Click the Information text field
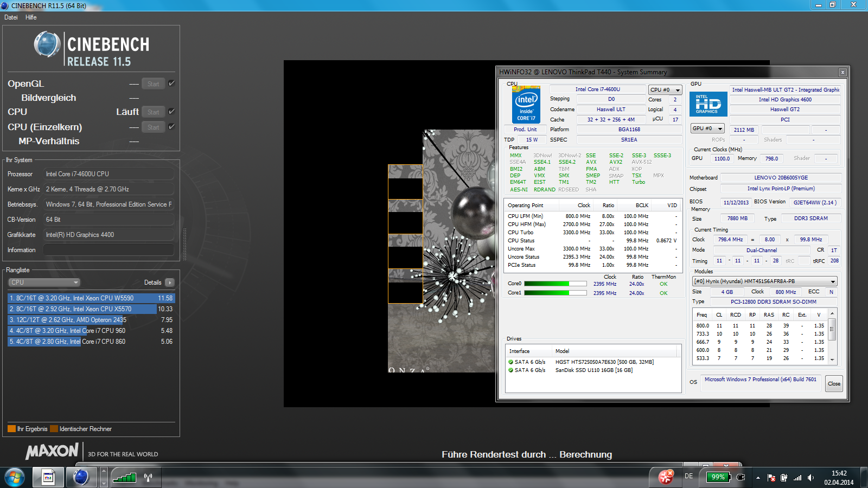The width and height of the screenshot is (868, 488). coord(108,250)
